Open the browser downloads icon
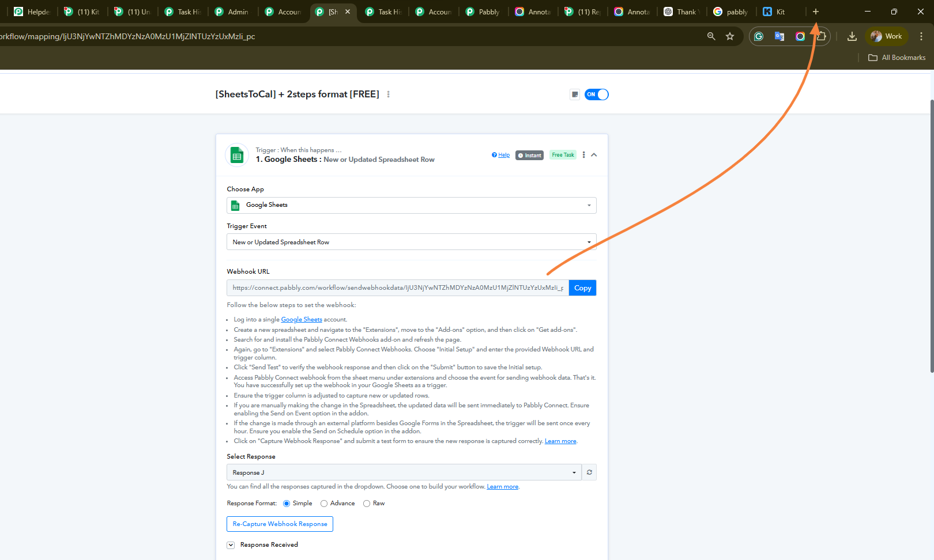The width and height of the screenshot is (934, 560). click(852, 36)
